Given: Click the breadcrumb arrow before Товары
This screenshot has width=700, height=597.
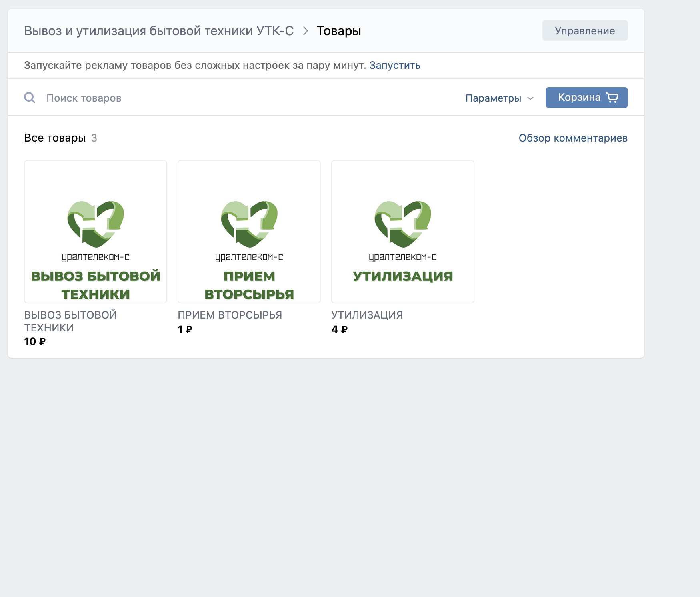Looking at the screenshot, I should tap(305, 31).
